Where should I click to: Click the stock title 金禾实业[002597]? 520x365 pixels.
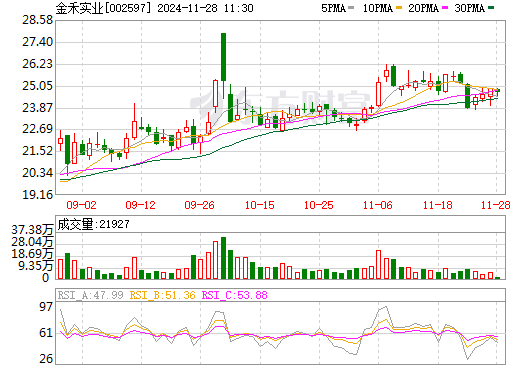[102, 8]
